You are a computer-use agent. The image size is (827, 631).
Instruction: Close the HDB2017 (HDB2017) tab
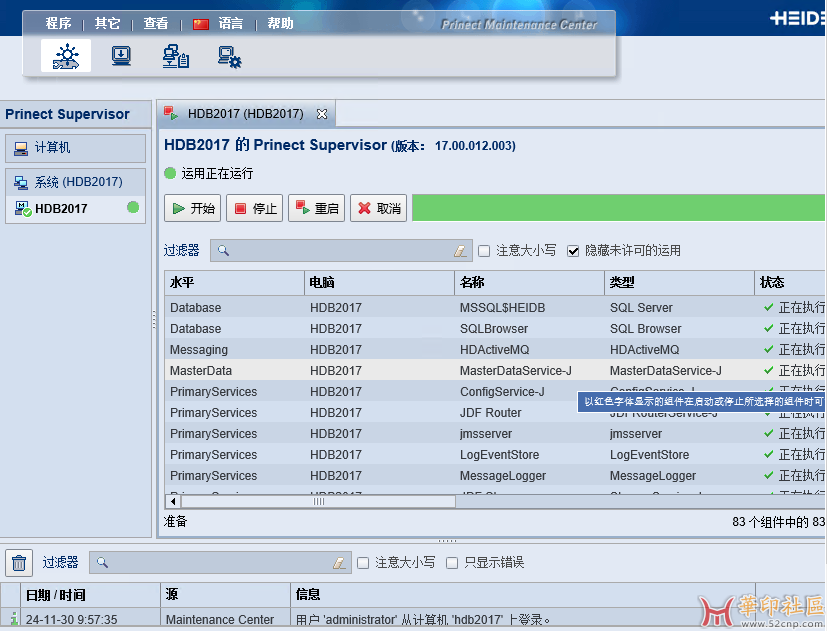point(322,114)
